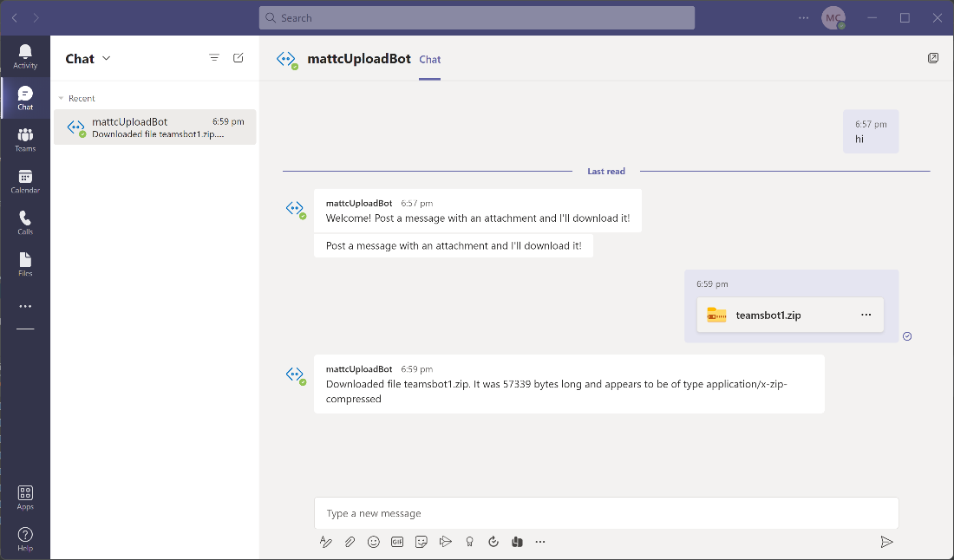954x560 pixels.
Task: Collapse the Recent chats group
Action: 61,99
